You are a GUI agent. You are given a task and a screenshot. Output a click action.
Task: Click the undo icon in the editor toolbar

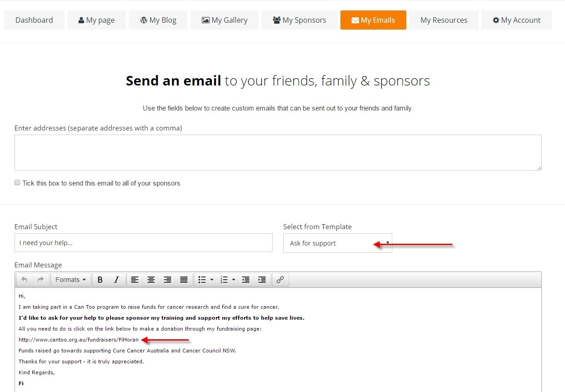(25, 280)
